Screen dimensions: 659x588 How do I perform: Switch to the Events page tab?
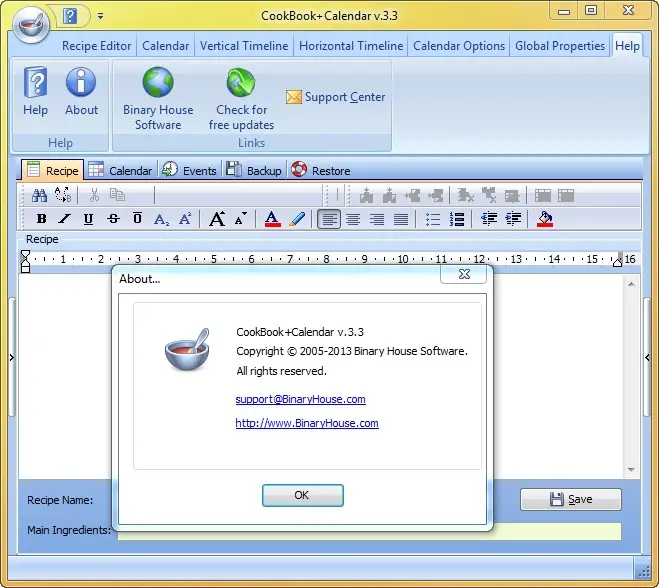[189, 171]
